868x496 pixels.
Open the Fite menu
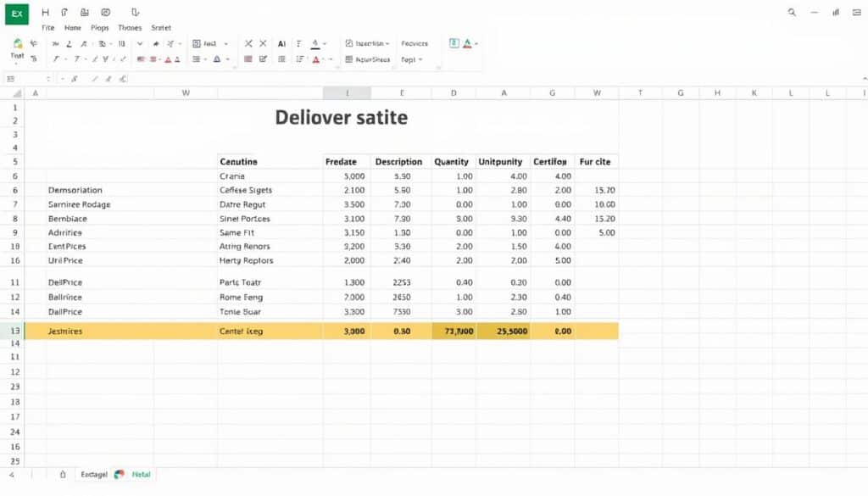click(x=48, y=28)
